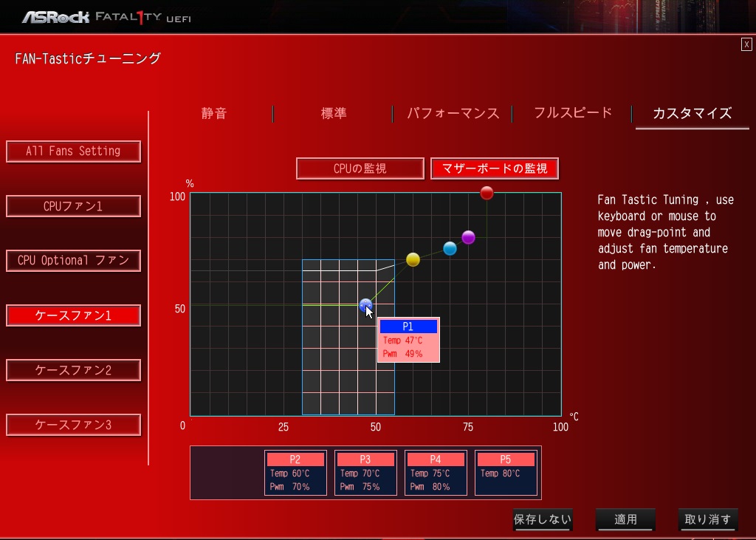Pick the purple P4 drag-point ball
The width and height of the screenshot is (756, 540).
(x=468, y=237)
